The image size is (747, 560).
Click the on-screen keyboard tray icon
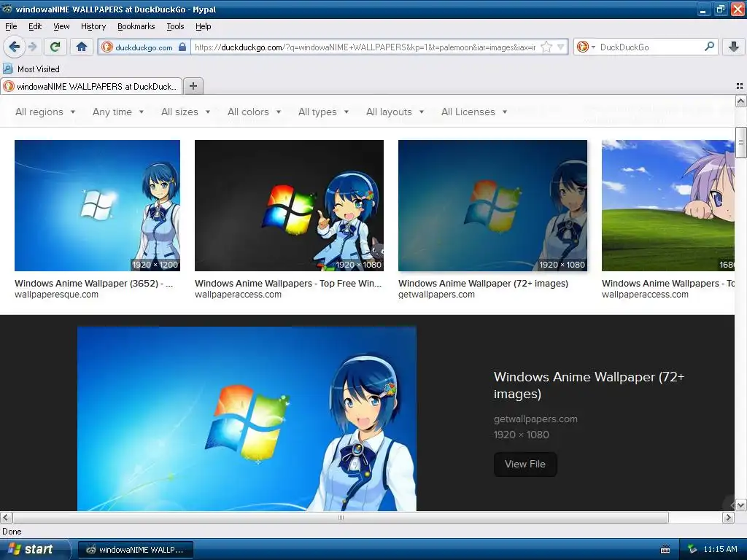tap(665, 550)
